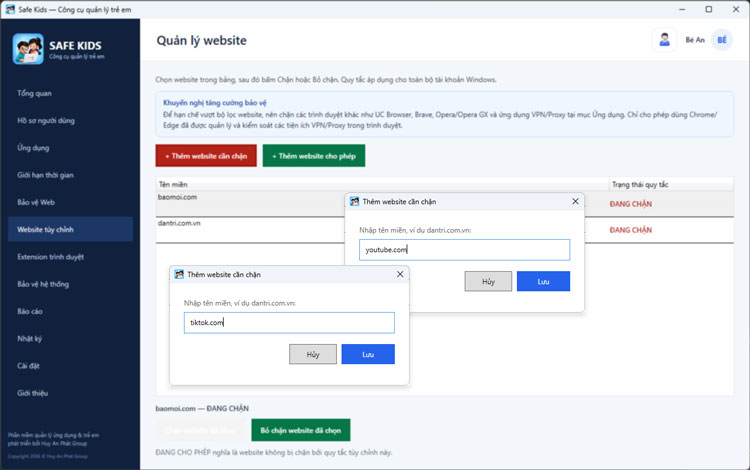Click the icon in tiktok.com dialog title
This screenshot has width=750, height=470.
tap(179, 274)
